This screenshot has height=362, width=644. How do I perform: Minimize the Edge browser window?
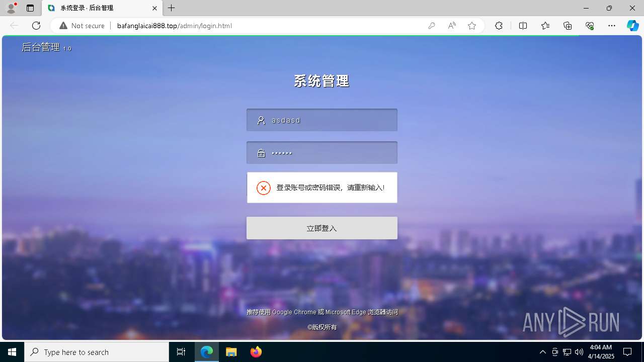pos(586,8)
